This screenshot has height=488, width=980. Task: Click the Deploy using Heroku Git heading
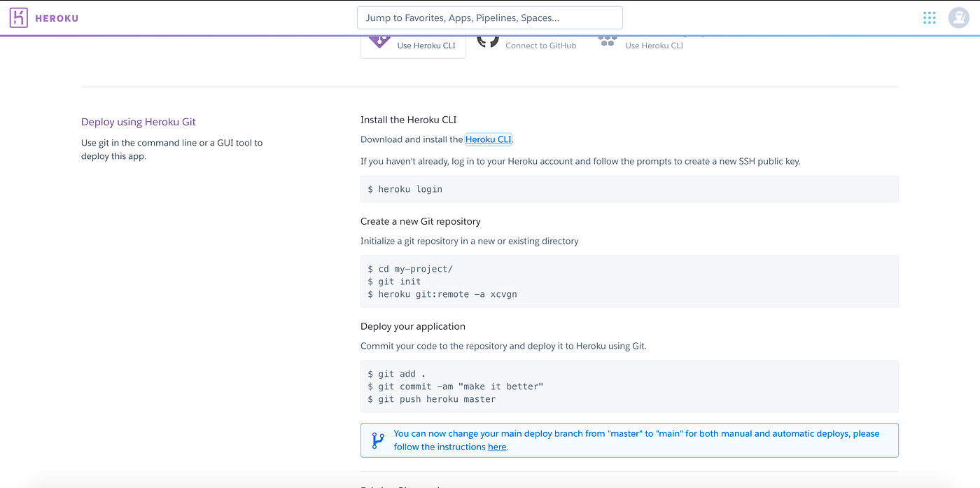(x=138, y=121)
